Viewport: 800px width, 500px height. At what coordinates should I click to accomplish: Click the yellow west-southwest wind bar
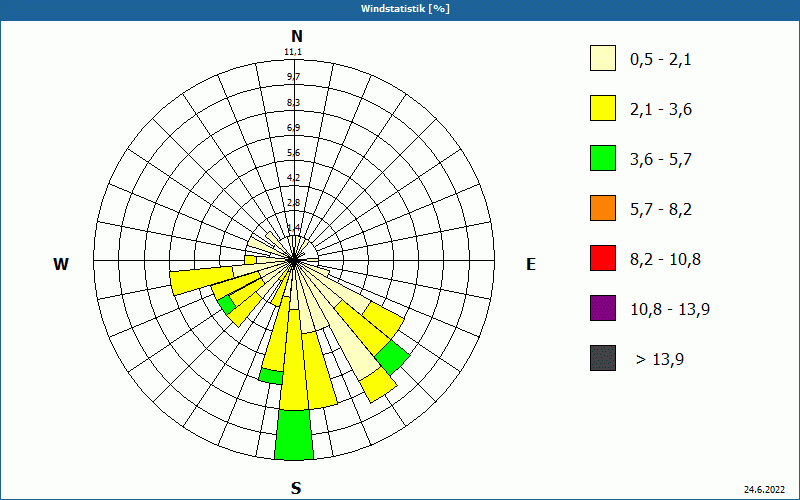click(x=202, y=280)
